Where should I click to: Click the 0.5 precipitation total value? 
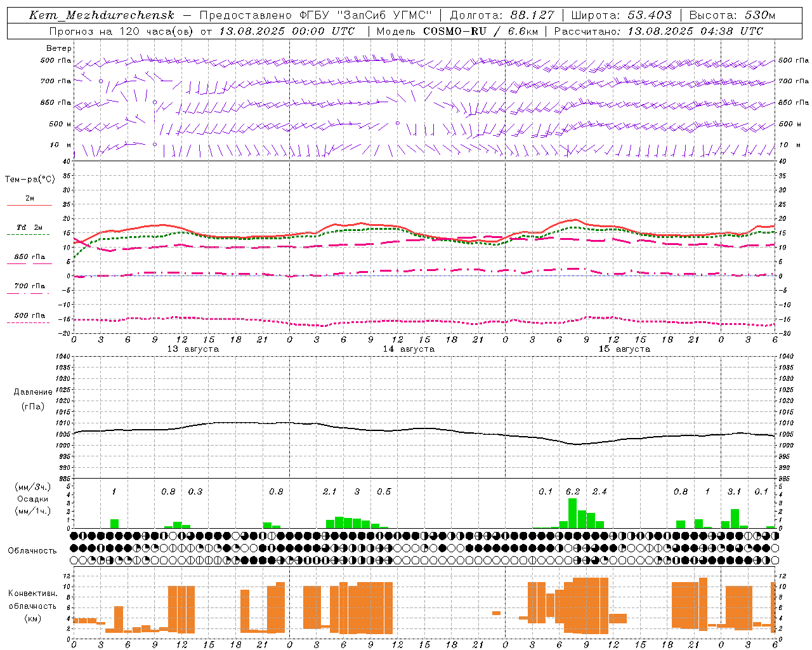pyautogui.click(x=384, y=491)
